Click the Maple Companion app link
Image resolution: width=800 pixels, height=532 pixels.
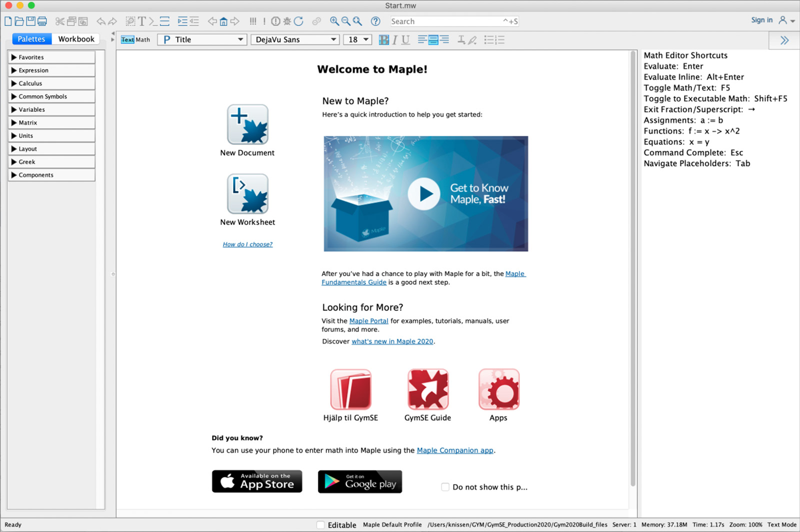coord(455,451)
